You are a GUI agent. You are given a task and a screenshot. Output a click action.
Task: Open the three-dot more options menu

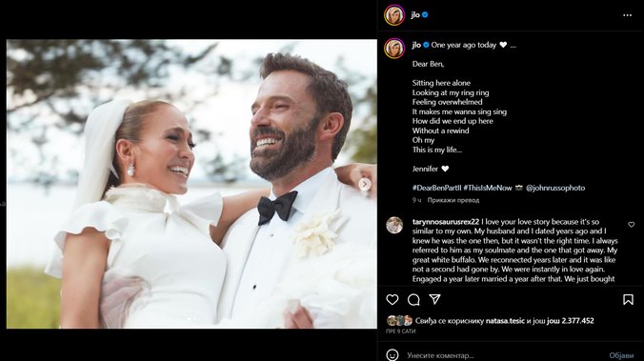point(627,15)
